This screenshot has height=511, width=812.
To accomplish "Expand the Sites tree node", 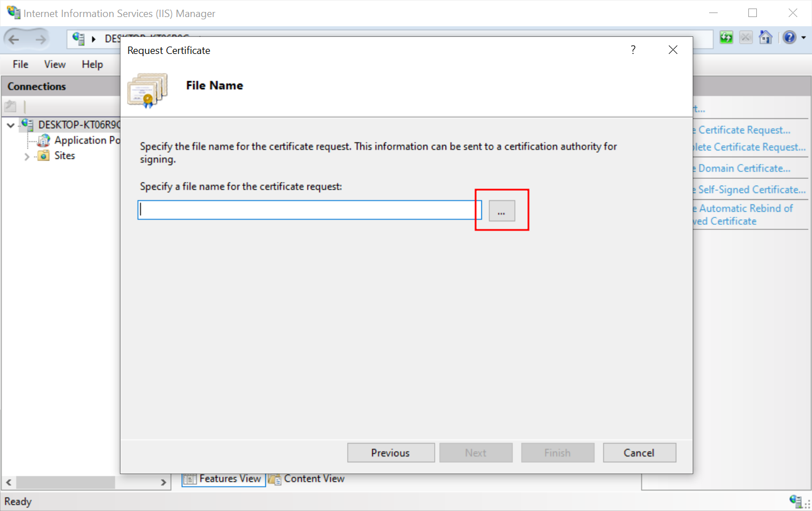I will [x=27, y=156].
